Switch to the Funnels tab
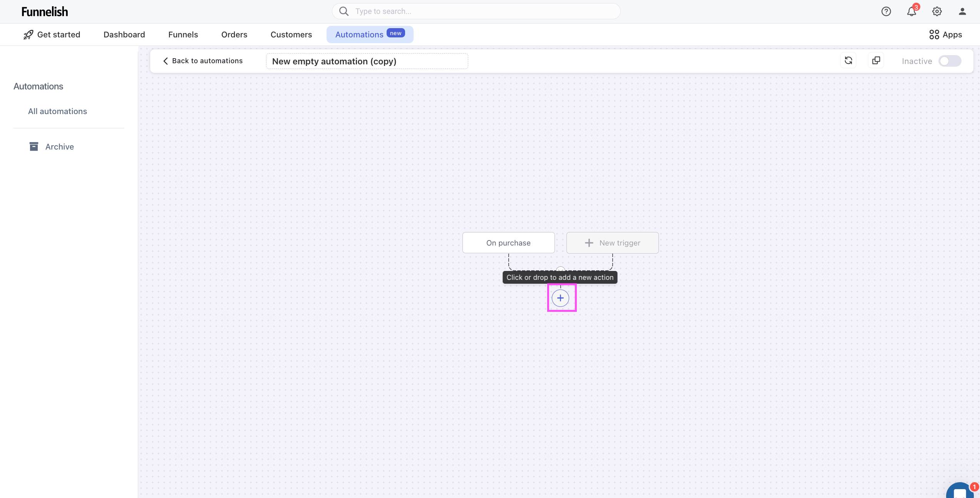 pos(183,35)
